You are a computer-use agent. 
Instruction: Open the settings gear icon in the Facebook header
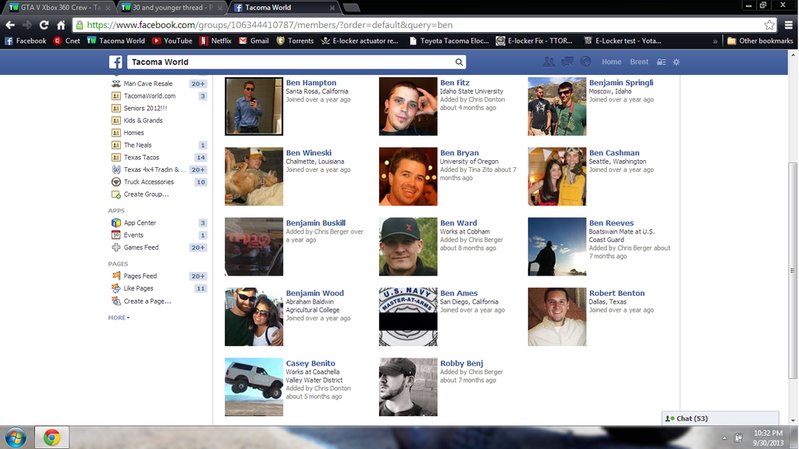click(676, 62)
